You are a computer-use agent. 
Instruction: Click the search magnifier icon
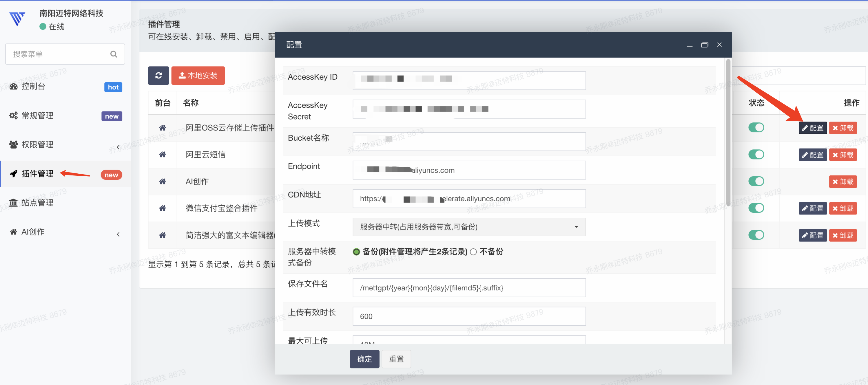[x=114, y=54]
